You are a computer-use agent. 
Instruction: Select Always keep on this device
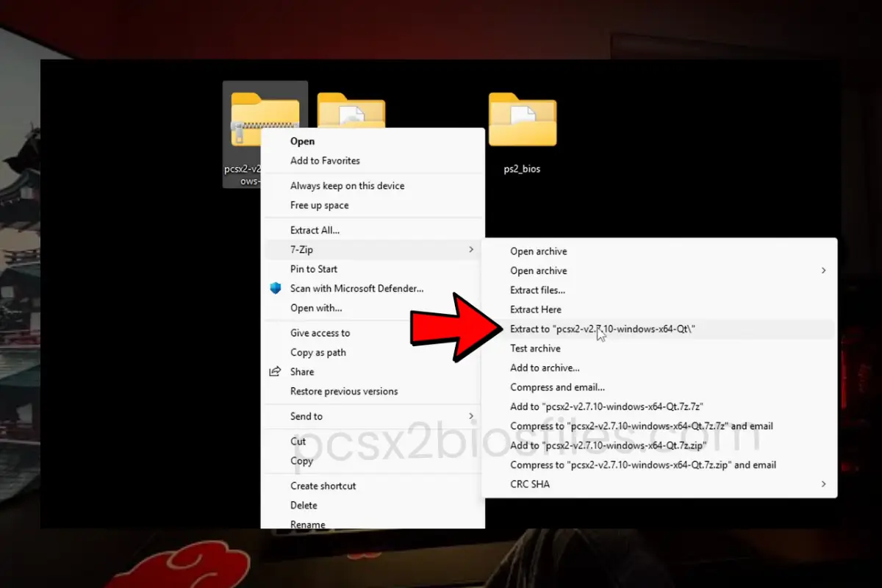pos(347,186)
